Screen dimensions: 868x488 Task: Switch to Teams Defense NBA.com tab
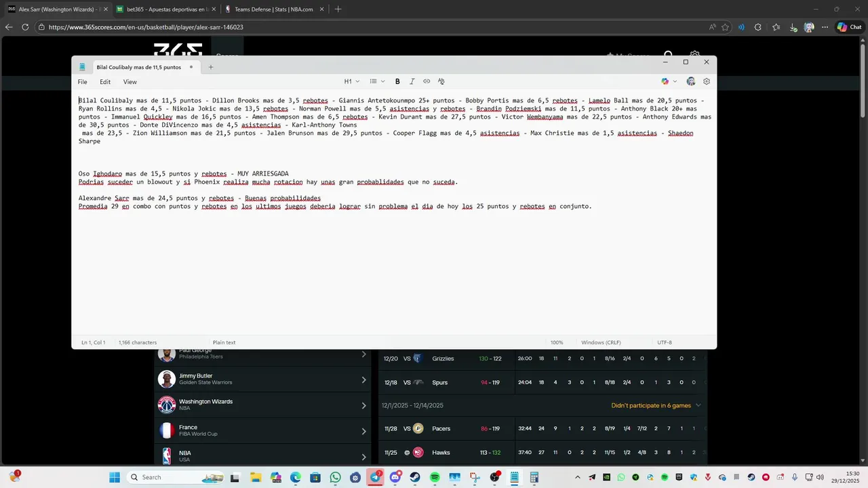click(273, 9)
